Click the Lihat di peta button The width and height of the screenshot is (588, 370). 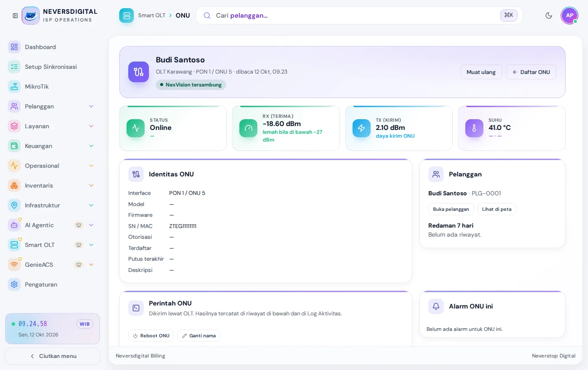click(497, 209)
